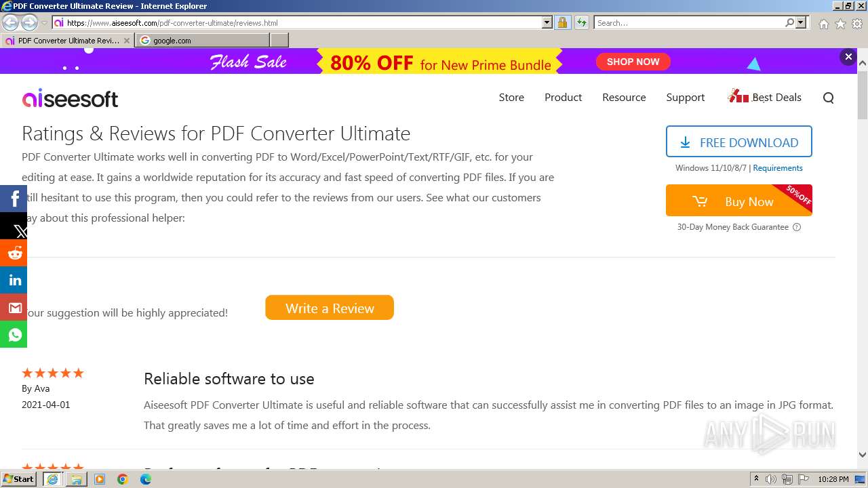Open the address bar dropdown arrow

point(547,22)
